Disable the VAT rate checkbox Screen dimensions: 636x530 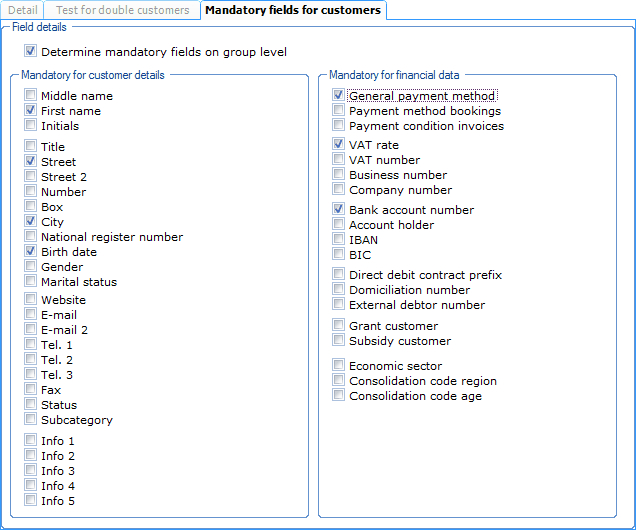pos(339,145)
